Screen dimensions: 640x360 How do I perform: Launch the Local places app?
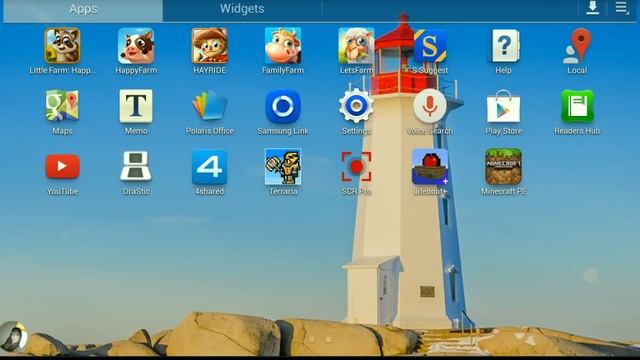[577, 45]
